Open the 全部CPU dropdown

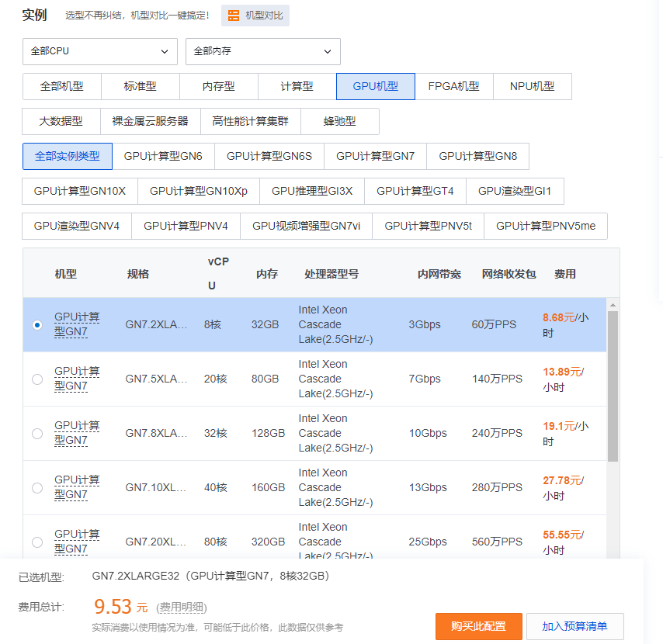pos(100,51)
